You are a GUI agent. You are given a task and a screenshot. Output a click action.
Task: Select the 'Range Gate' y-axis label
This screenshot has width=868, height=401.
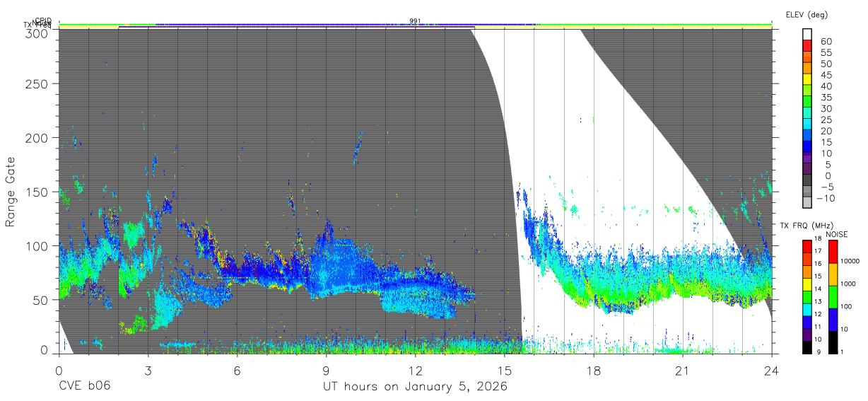click(x=11, y=193)
